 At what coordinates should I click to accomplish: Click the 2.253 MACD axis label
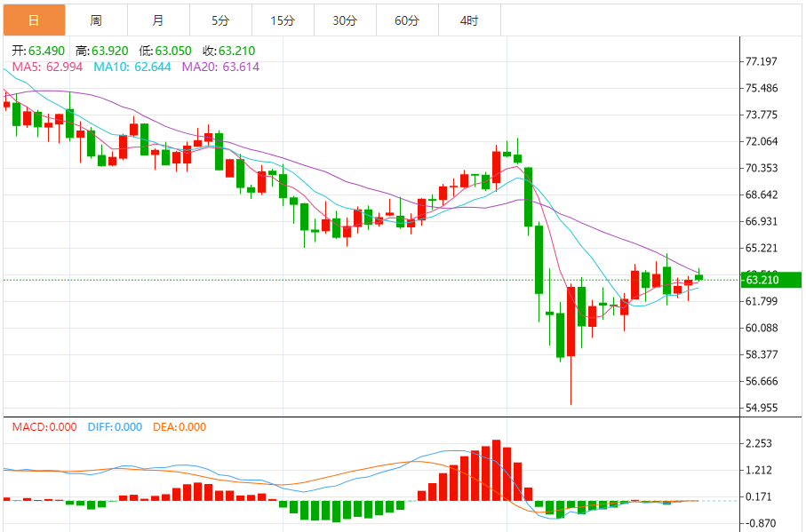[759, 444]
